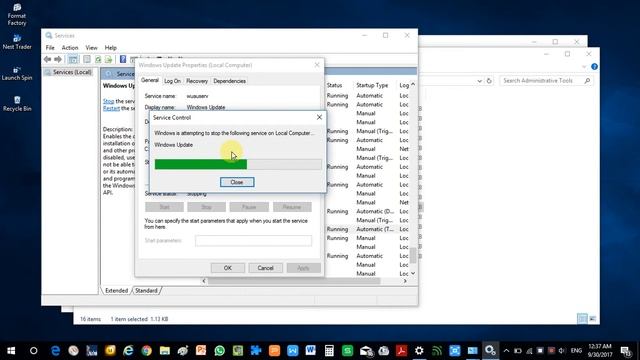The image size is (640, 360).
Task: Click the services list horizontal scrollbar
Action: tap(294, 281)
